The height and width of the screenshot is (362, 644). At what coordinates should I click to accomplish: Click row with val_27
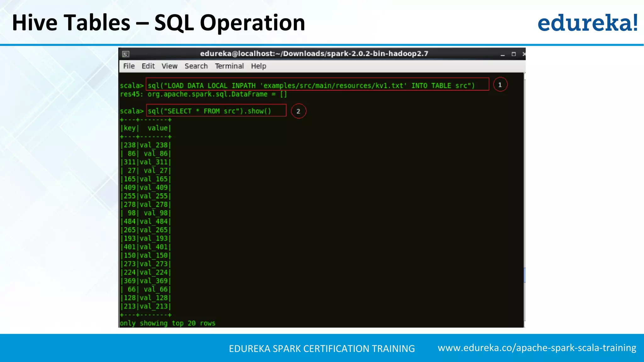pyautogui.click(x=146, y=171)
